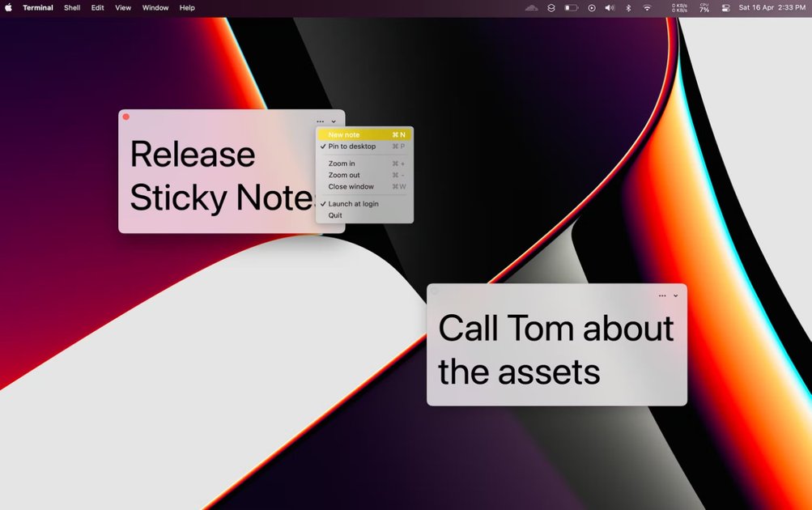
Task: Click the Call Tom about the assets note body
Action: coord(555,350)
